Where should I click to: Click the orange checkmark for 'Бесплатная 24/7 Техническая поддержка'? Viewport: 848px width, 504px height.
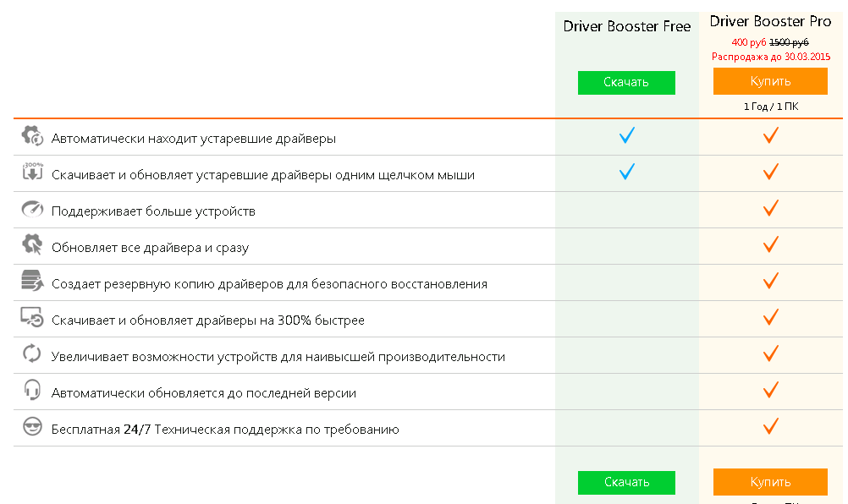coord(771,425)
